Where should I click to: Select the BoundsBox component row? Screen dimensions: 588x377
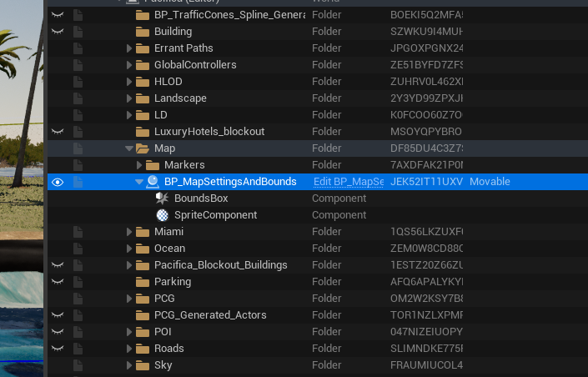tap(318, 199)
